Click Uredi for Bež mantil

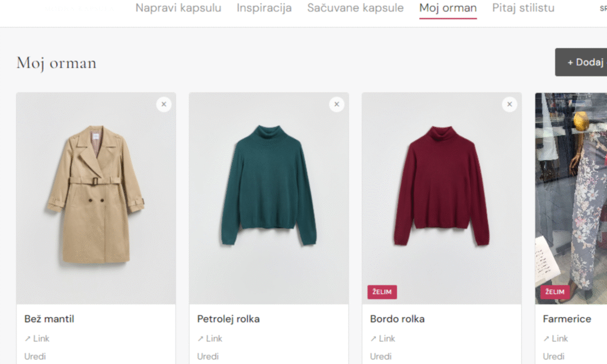point(35,356)
